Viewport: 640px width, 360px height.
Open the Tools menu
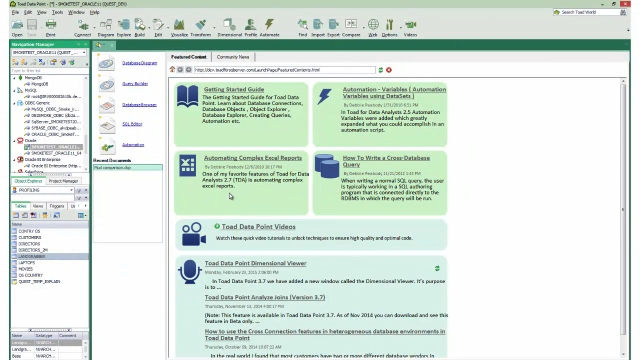(57, 12)
